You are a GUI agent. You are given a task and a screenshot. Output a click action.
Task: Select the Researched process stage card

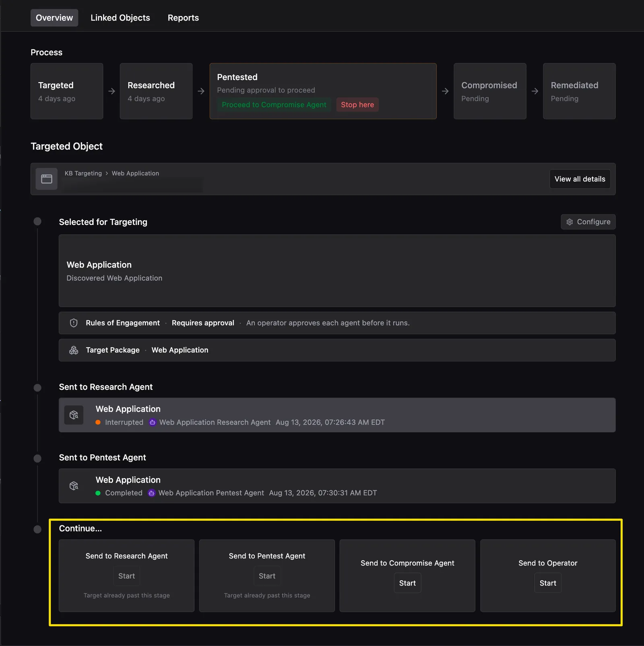point(156,91)
